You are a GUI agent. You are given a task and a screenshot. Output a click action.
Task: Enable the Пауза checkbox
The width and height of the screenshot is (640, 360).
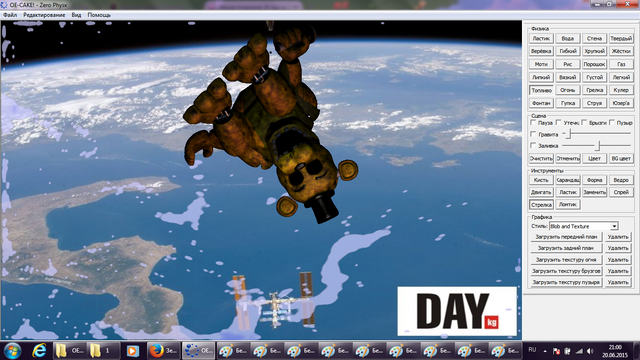[x=533, y=122]
